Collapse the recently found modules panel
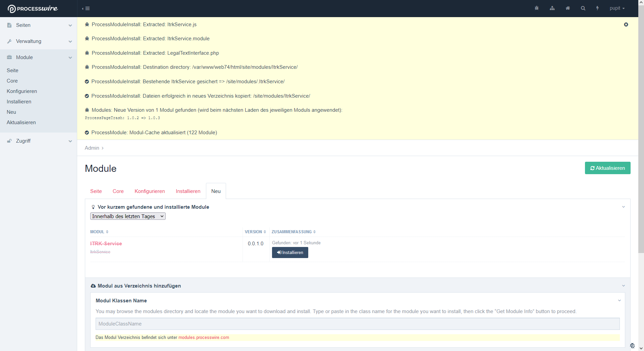This screenshot has width=644, height=351. [x=624, y=207]
